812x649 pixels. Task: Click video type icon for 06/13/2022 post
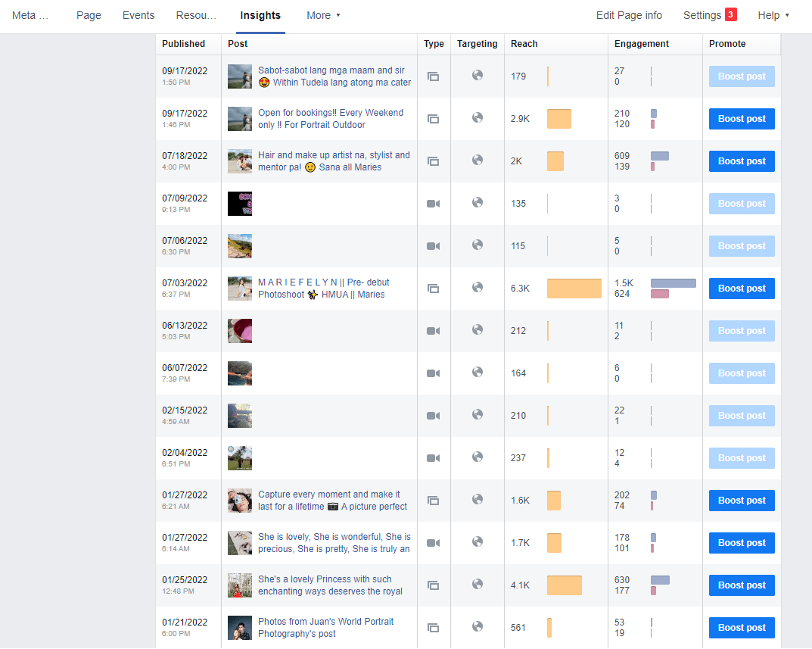pyautogui.click(x=434, y=331)
